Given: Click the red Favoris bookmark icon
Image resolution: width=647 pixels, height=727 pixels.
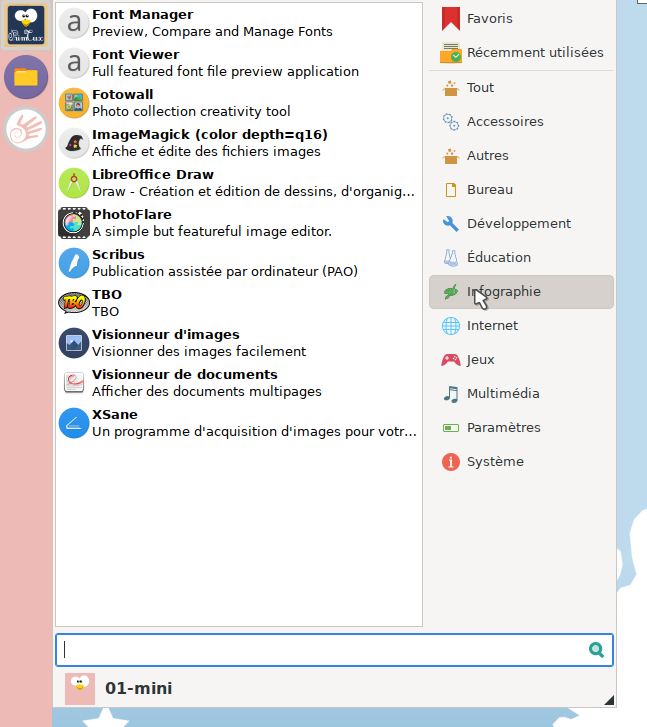Looking at the screenshot, I should point(450,19).
